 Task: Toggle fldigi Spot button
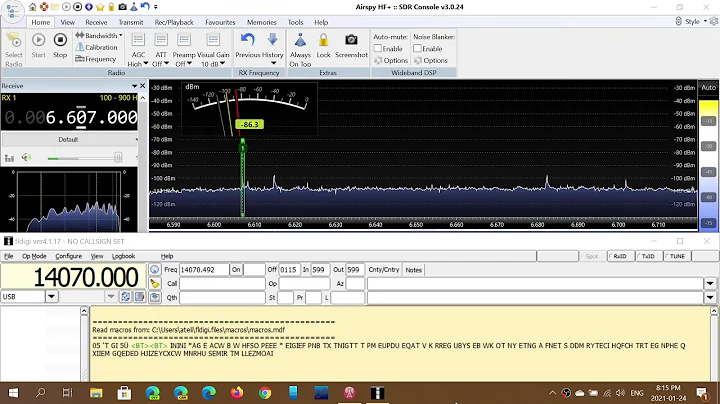coord(591,256)
